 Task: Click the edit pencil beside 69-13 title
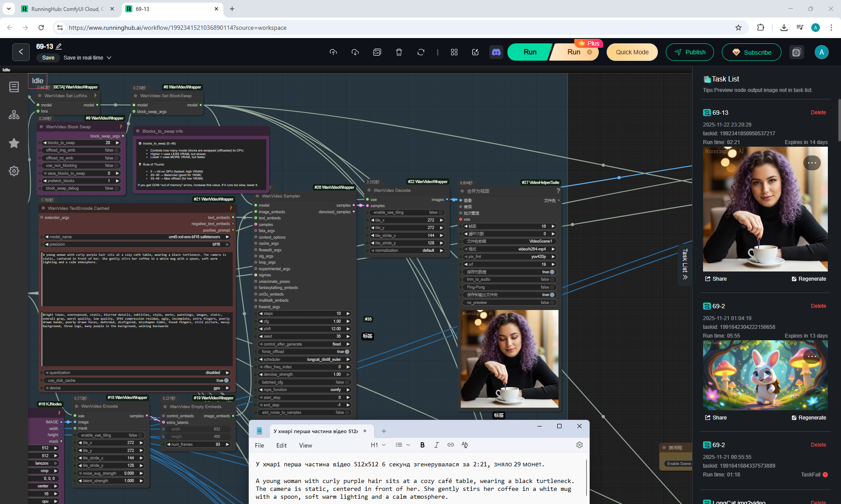click(x=59, y=46)
